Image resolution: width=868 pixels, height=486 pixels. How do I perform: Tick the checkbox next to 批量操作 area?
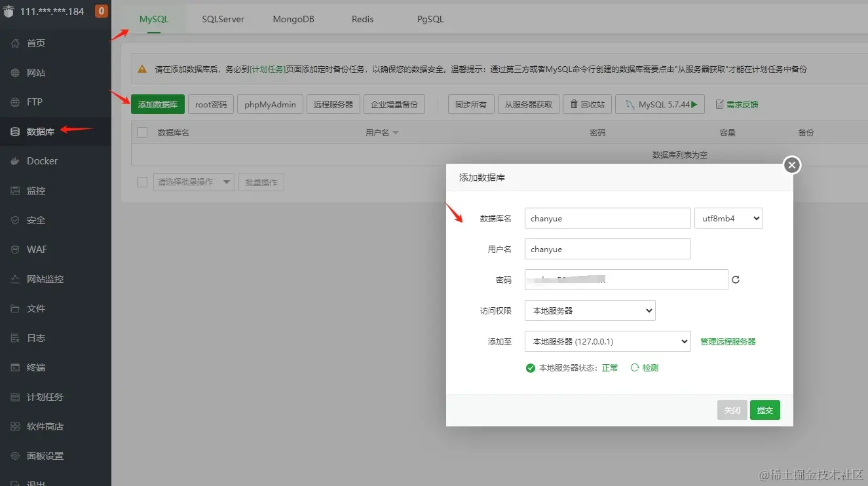(x=142, y=181)
